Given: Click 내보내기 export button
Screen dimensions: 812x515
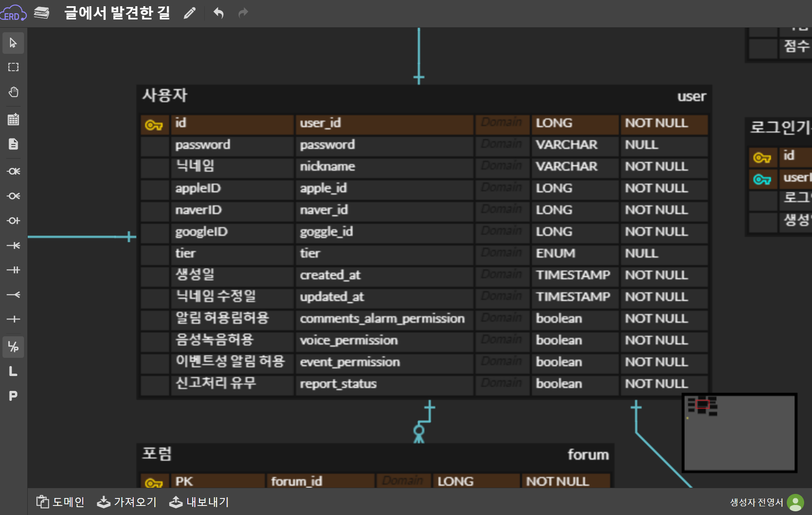Looking at the screenshot, I should click(x=199, y=502).
